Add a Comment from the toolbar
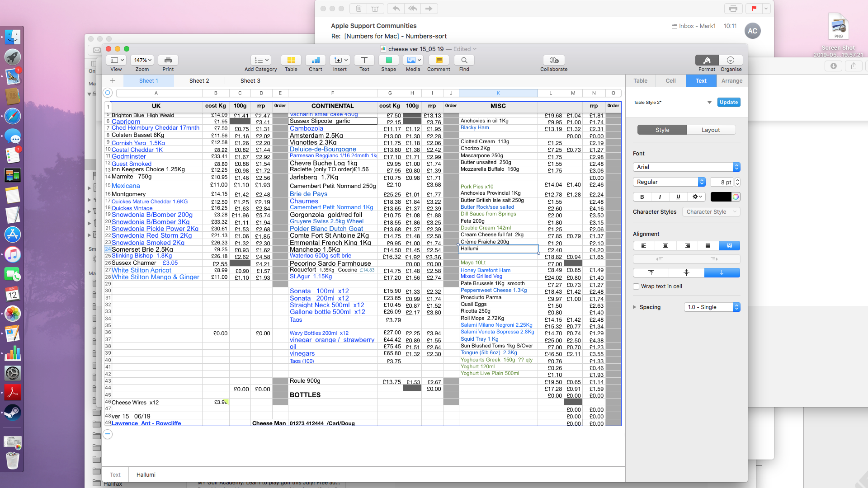 point(439,60)
